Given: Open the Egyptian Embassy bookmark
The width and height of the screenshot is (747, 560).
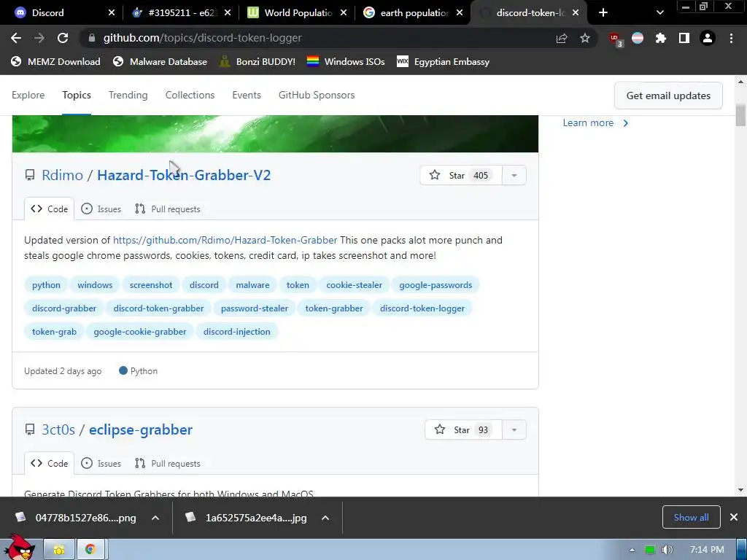Looking at the screenshot, I should 443,62.
